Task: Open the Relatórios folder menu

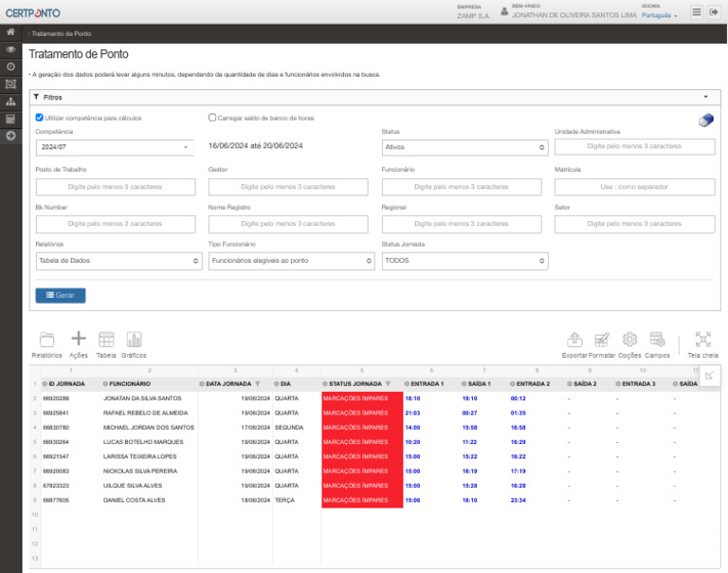Action: pos(46,340)
